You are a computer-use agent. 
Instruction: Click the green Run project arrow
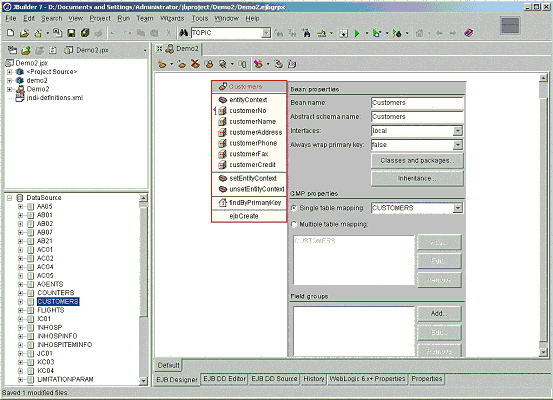[x=357, y=33]
